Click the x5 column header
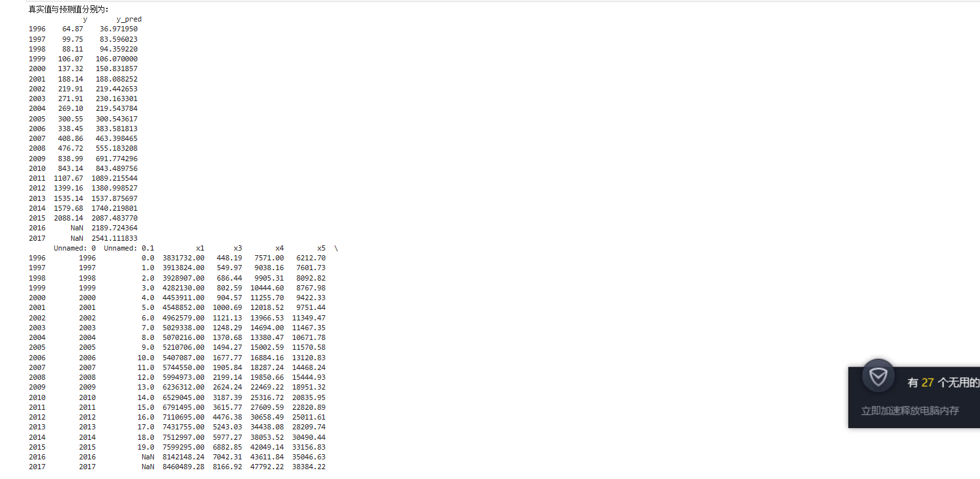This screenshot has height=479, width=980. [321, 248]
